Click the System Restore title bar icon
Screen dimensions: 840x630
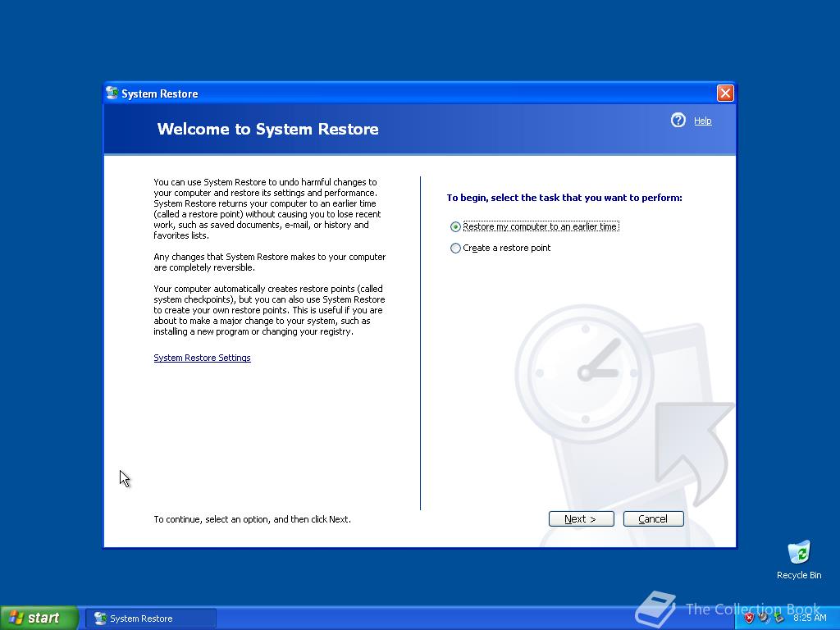click(x=112, y=94)
